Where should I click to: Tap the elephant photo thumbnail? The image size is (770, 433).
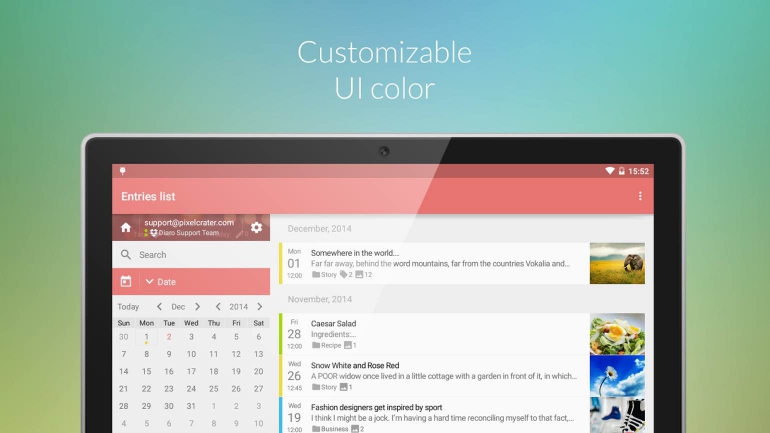click(617, 263)
